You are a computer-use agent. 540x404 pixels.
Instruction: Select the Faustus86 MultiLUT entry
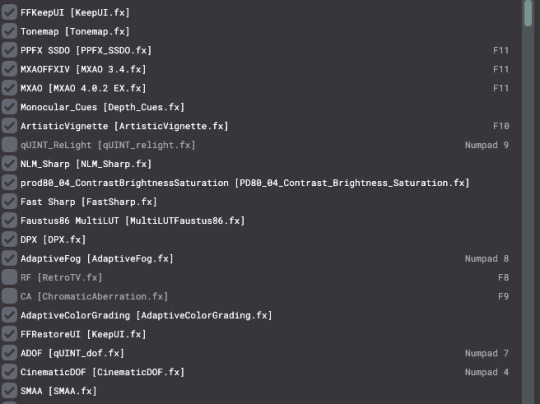tap(261, 220)
